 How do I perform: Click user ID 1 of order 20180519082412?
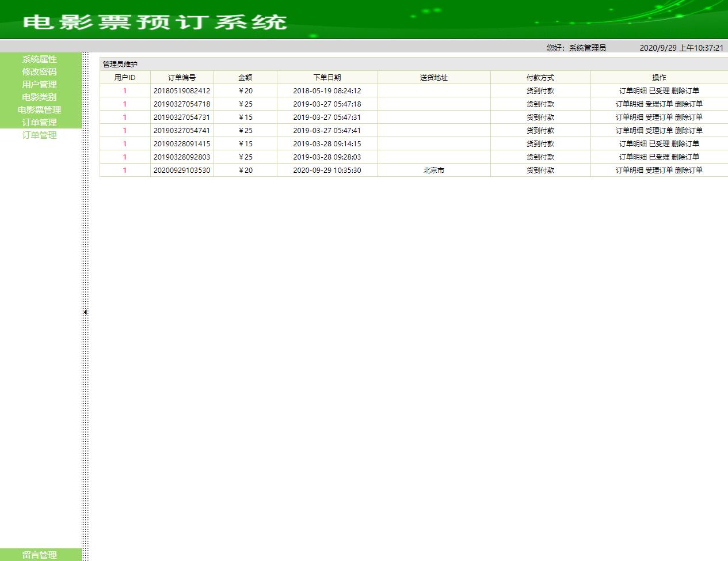(125, 91)
